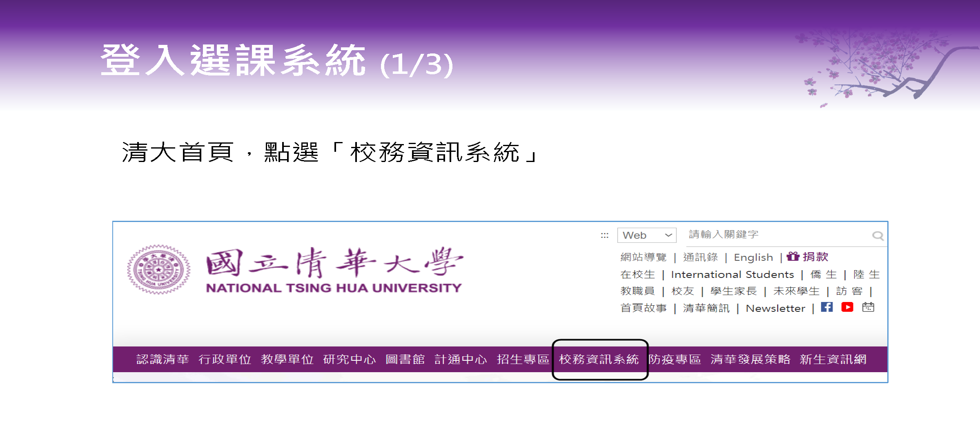
Task: Open the calendar icon link
Action: pos(868,307)
